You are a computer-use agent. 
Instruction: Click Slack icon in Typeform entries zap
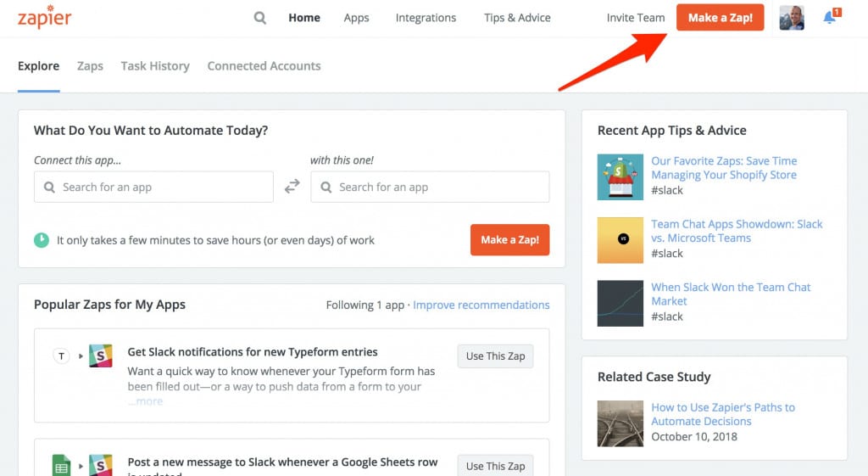(101, 356)
